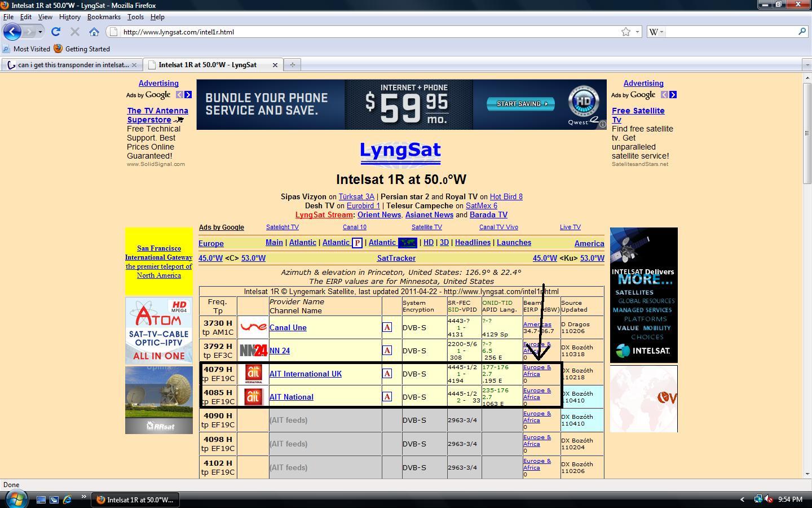
Task: Show hidden system tray icons arrow
Action: (742, 500)
